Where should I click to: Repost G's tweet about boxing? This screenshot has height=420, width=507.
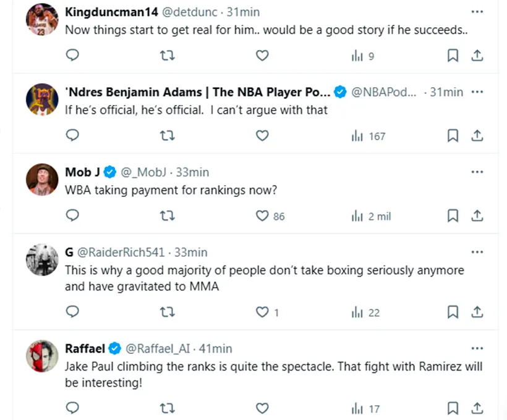pyautogui.click(x=168, y=313)
